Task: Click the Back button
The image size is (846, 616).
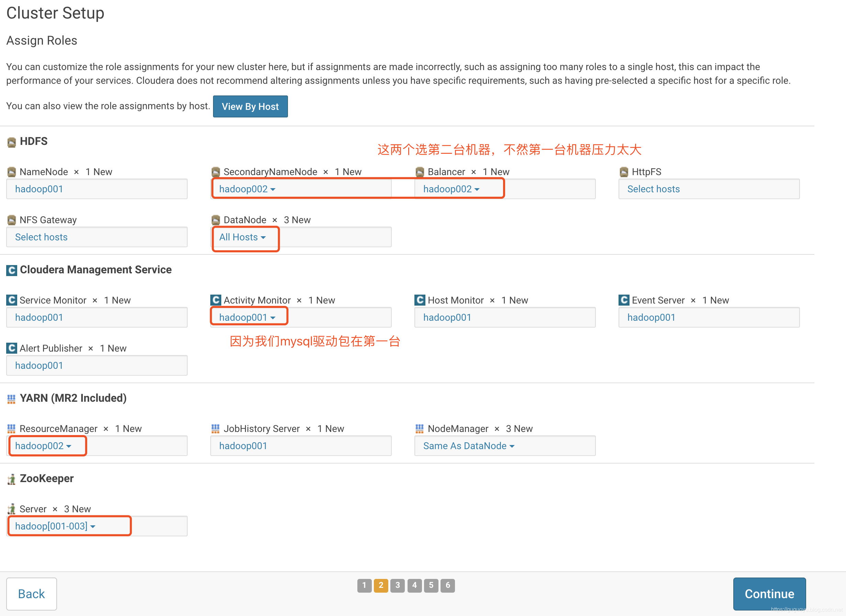Action: coord(31,593)
